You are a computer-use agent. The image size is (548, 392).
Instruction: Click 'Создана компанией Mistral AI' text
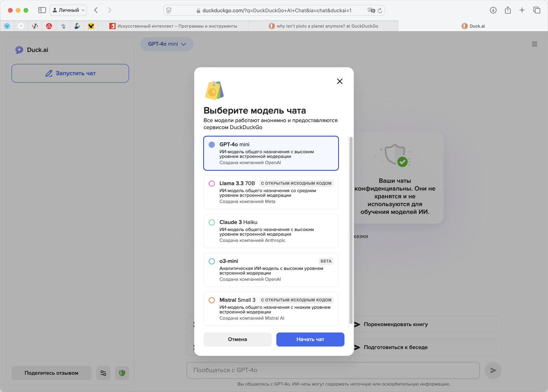252,318
